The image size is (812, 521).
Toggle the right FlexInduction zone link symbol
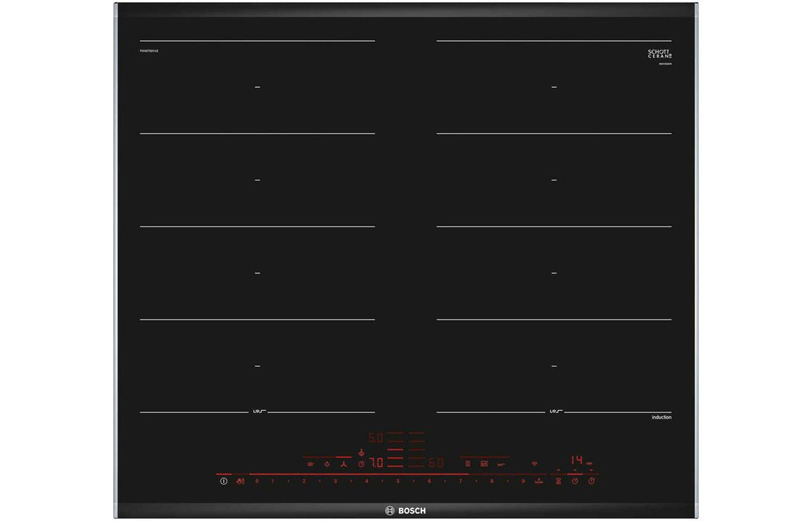[554, 412]
